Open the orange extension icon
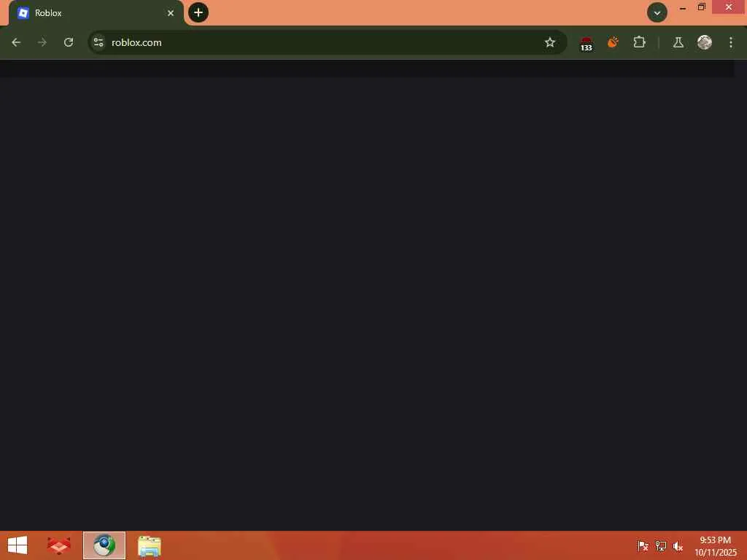This screenshot has width=747, height=560. click(613, 42)
